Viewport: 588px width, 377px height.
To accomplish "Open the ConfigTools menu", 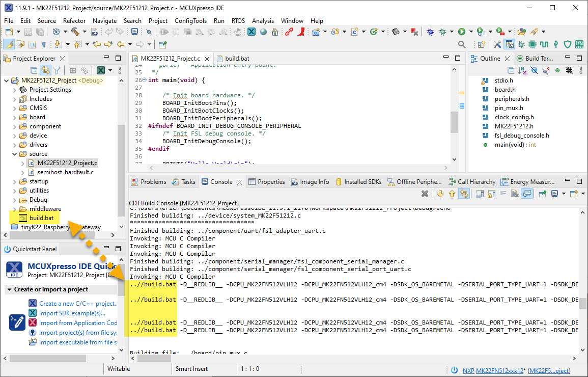I will pyautogui.click(x=190, y=20).
